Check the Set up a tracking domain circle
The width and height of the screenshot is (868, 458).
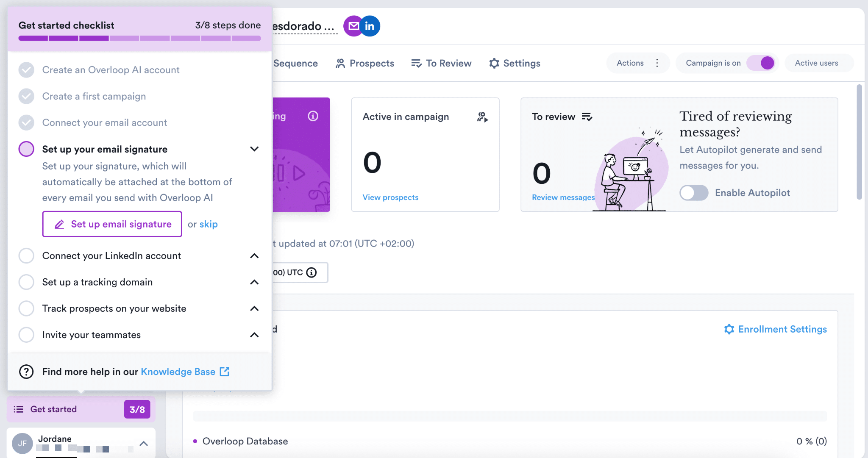coord(26,282)
